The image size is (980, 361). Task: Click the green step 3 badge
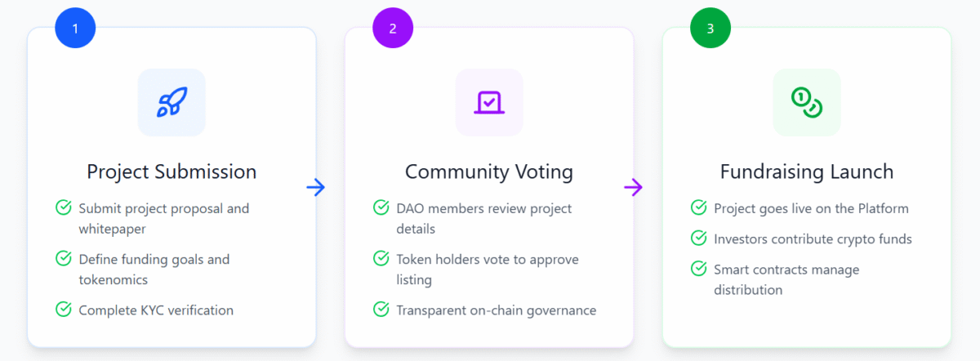(x=710, y=29)
